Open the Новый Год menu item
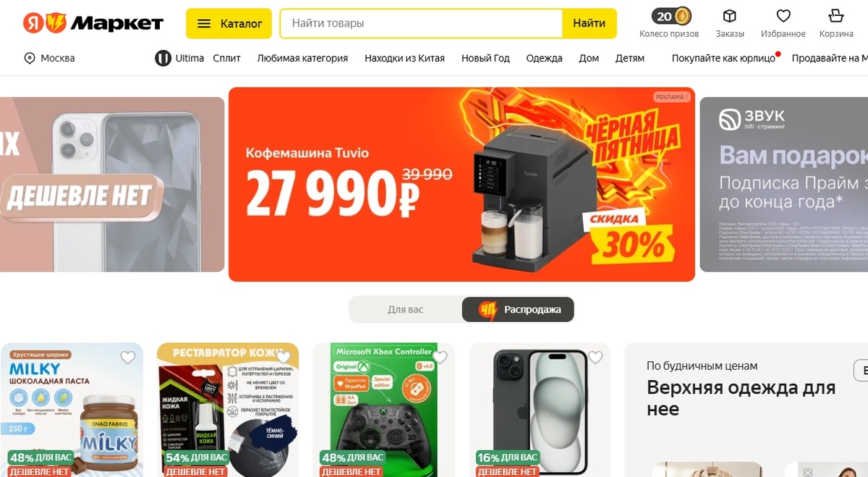The height and width of the screenshot is (477, 868). [x=485, y=58]
